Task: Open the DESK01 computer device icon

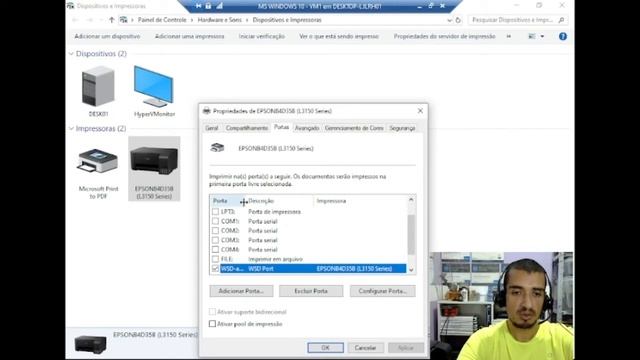Action: [x=98, y=87]
